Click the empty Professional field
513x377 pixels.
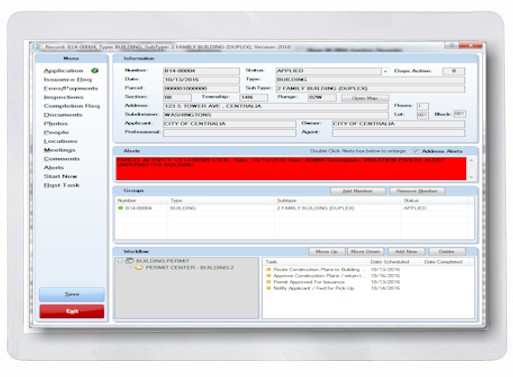[x=229, y=133]
